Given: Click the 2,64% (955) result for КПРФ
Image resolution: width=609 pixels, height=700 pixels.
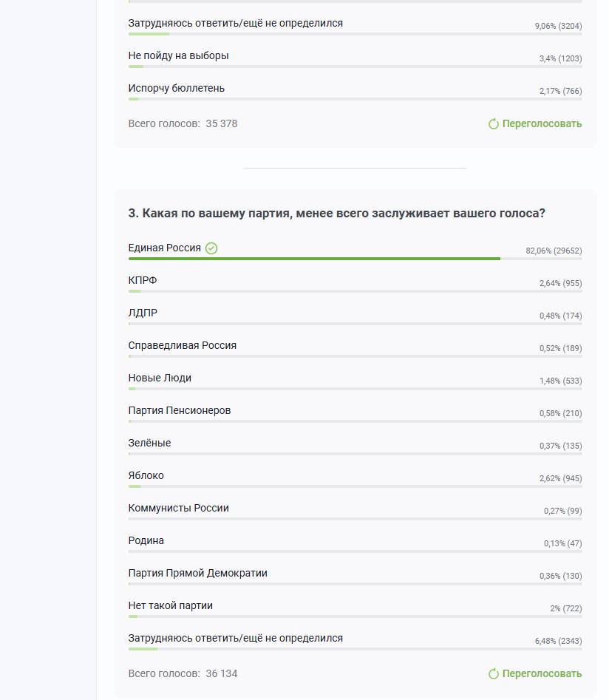Looking at the screenshot, I should point(560,284).
